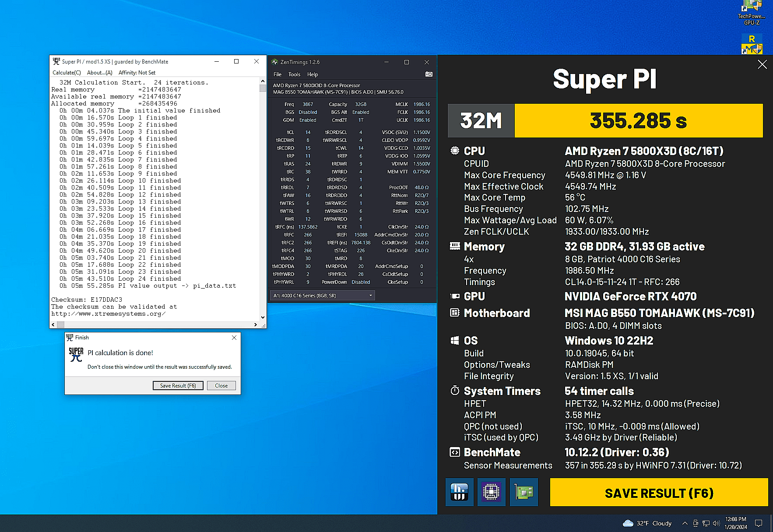Click the Loop 24 finished line
773x532 pixels.
(120, 278)
